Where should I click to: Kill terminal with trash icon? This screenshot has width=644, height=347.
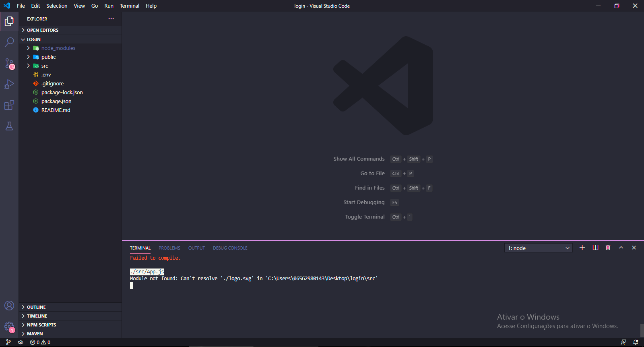(x=608, y=248)
